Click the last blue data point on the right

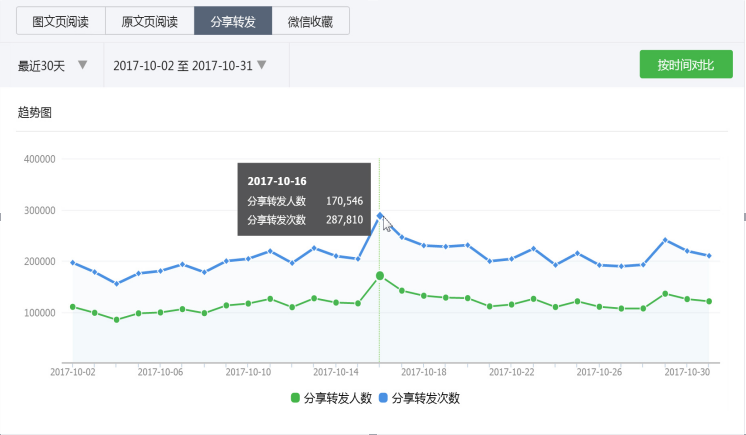709,256
